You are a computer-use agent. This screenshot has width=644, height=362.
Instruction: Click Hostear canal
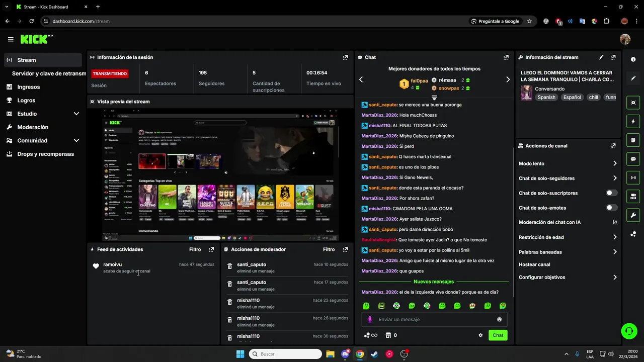pyautogui.click(x=534, y=264)
